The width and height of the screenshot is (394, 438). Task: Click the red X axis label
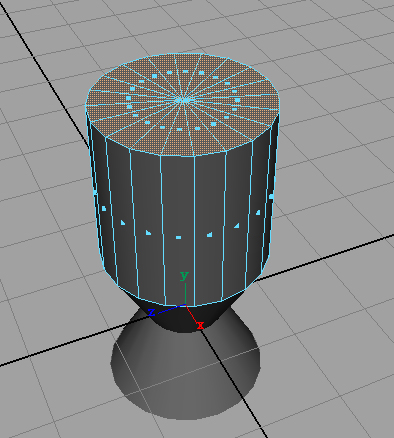[x=200, y=326]
